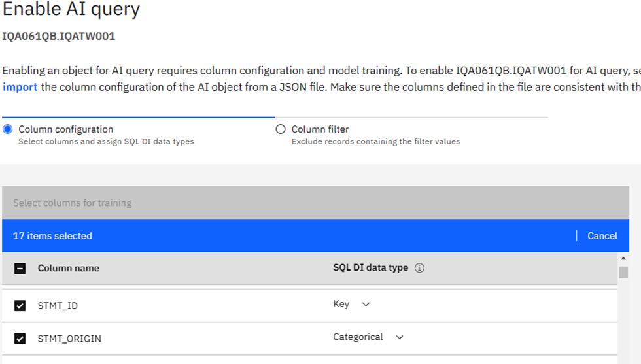Toggle the select-all checkbox in table header

pyautogui.click(x=20, y=268)
